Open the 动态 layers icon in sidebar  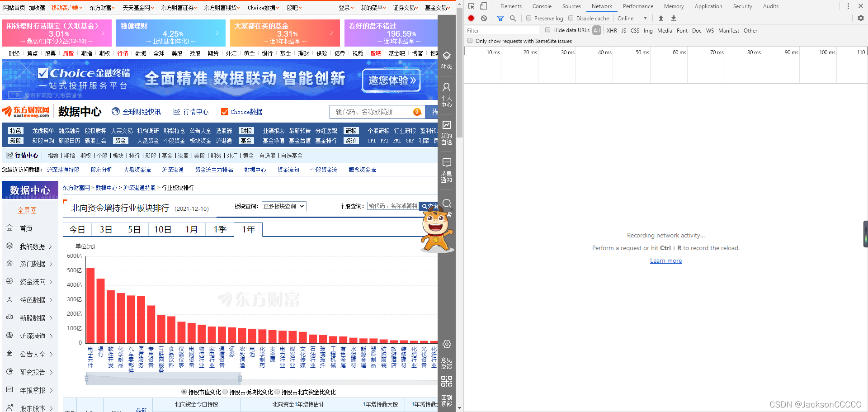446,56
